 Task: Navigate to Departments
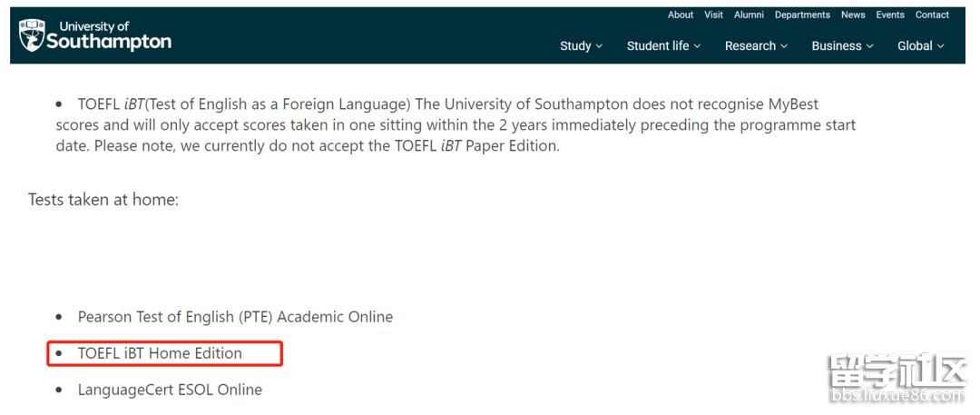click(x=802, y=15)
